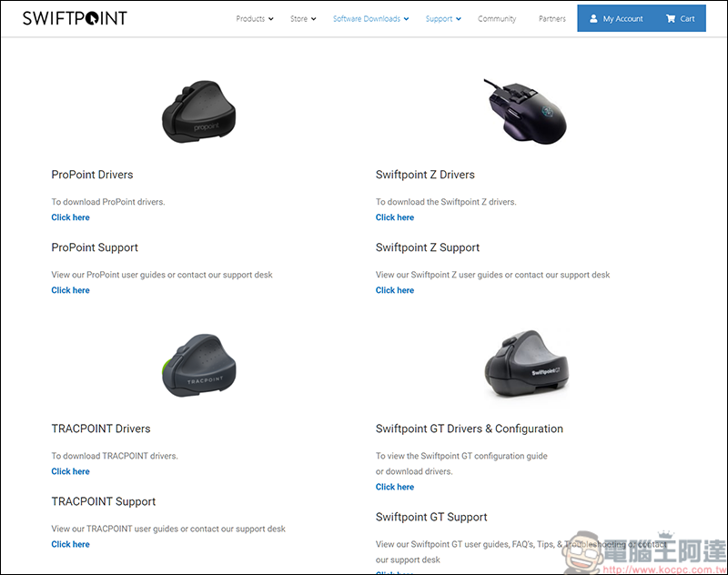The image size is (728, 575).
Task: Click here under TRACPOINT Support
Action: (71, 544)
